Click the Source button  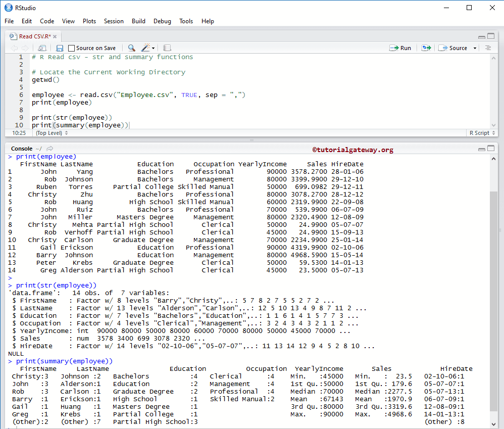[x=453, y=48]
